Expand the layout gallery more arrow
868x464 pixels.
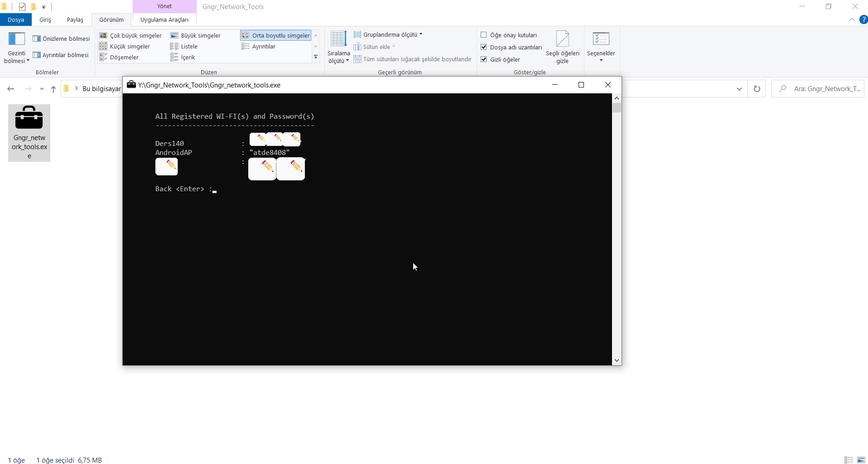[x=316, y=57]
